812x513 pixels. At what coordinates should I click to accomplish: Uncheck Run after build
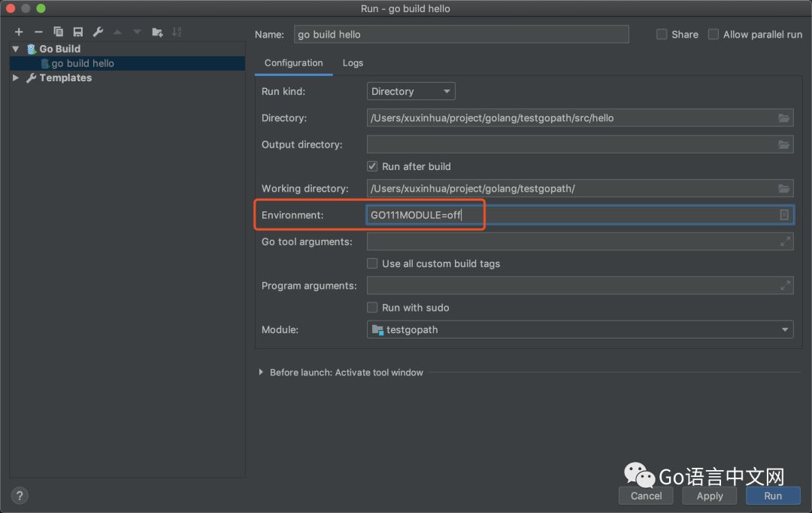click(372, 166)
